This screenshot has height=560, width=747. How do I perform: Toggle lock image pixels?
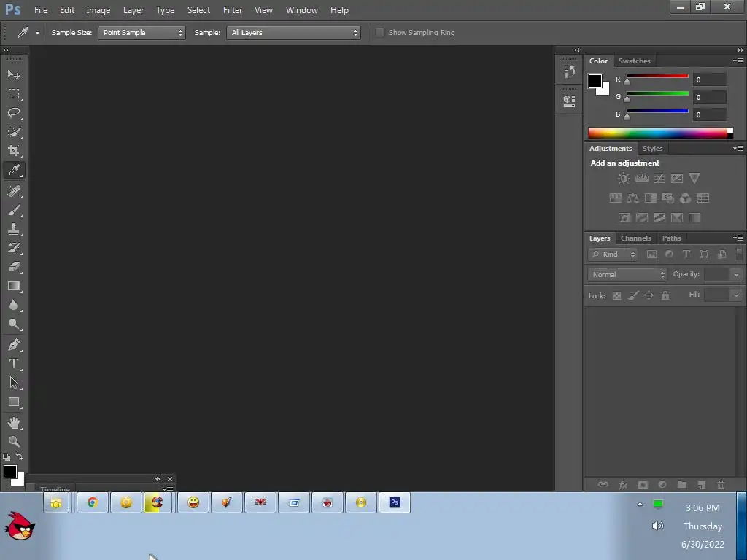coord(632,296)
